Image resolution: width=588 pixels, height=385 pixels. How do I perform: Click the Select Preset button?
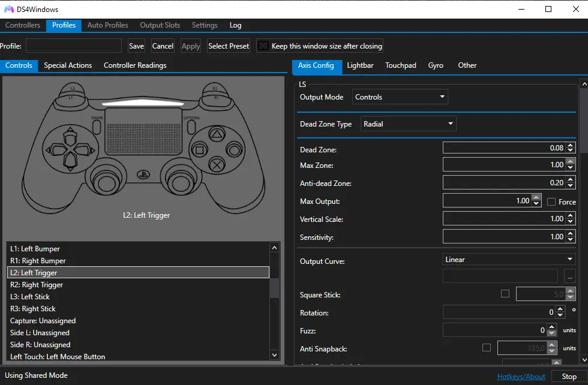tap(229, 46)
